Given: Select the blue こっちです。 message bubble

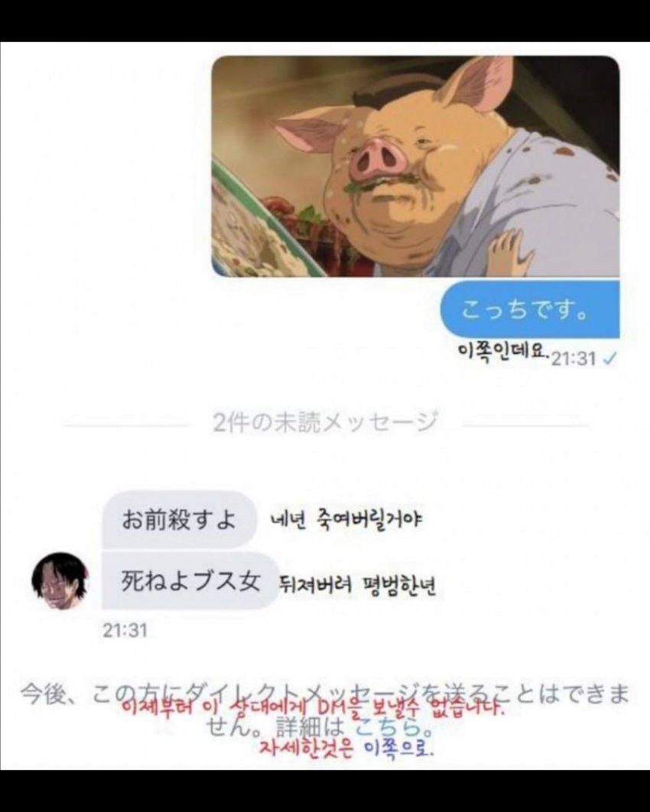Looking at the screenshot, I should [x=530, y=310].
